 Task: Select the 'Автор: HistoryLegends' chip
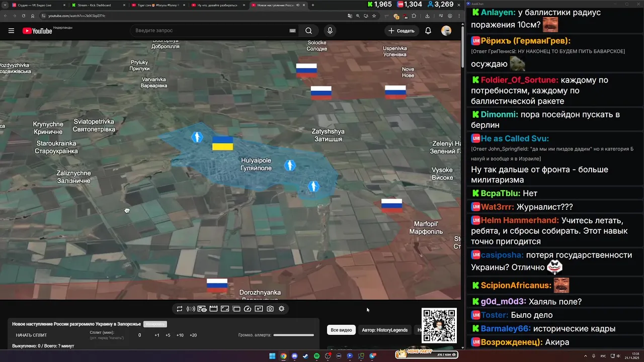tap(385, 330)
